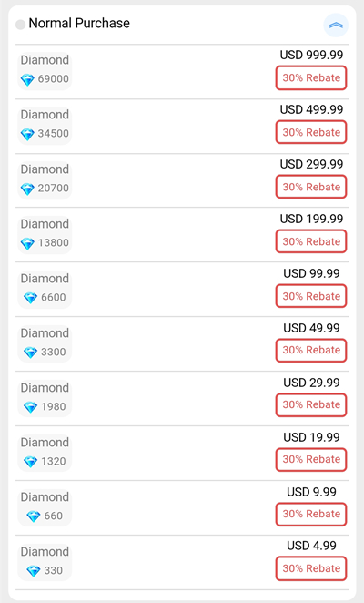The height and width of the screenshot is (603, 364).
Task: Select the Diamond 1320 package tile
Action: (x=45, y=453)
